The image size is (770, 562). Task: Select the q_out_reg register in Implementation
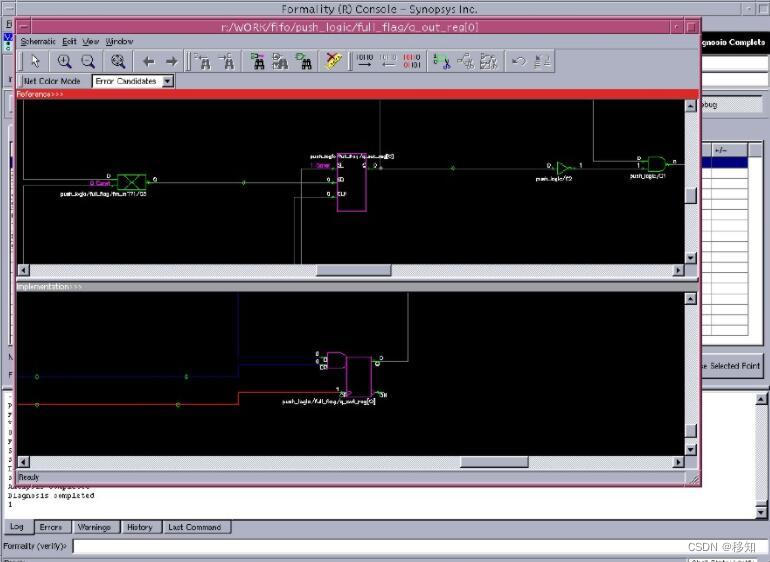[358, 377]
